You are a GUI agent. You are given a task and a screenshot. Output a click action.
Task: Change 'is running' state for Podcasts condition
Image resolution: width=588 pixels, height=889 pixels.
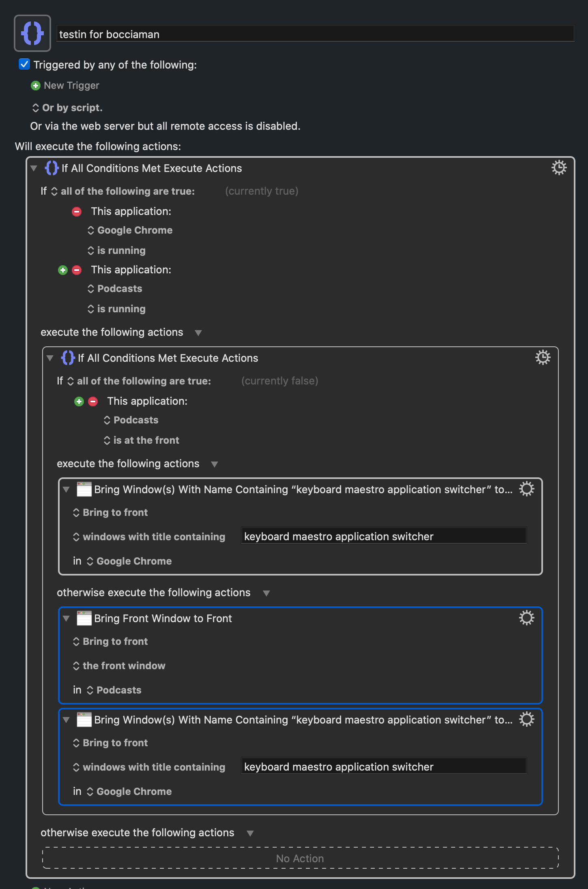click(116, 309)
